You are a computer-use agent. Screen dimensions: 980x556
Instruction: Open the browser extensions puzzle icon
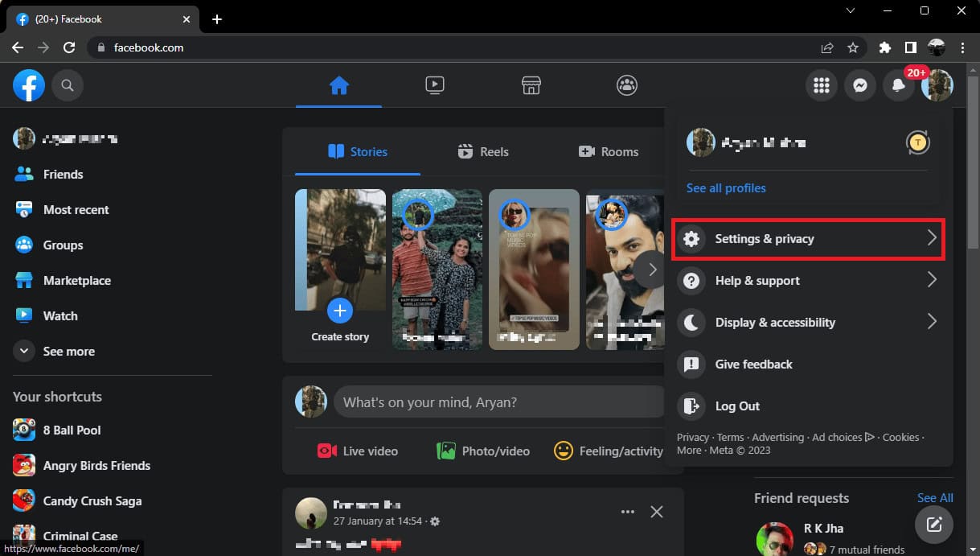(x=885, y=47)
